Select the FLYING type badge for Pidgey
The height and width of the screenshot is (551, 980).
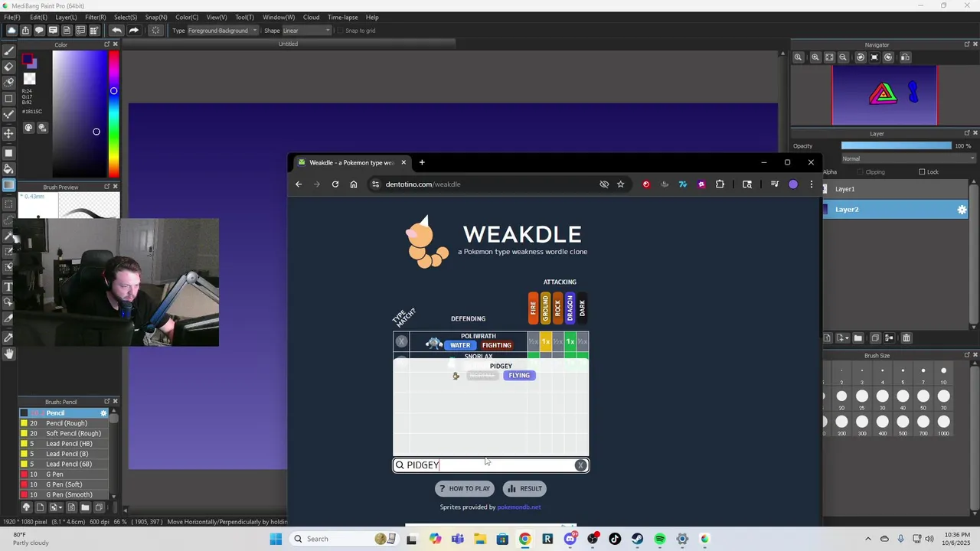click(519, 376)
